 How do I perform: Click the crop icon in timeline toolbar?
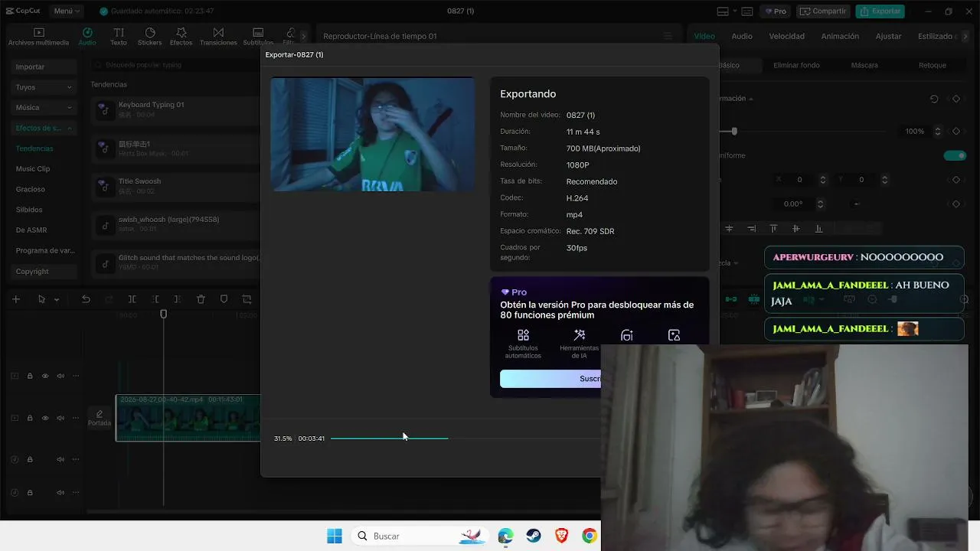tap(247, 299)
